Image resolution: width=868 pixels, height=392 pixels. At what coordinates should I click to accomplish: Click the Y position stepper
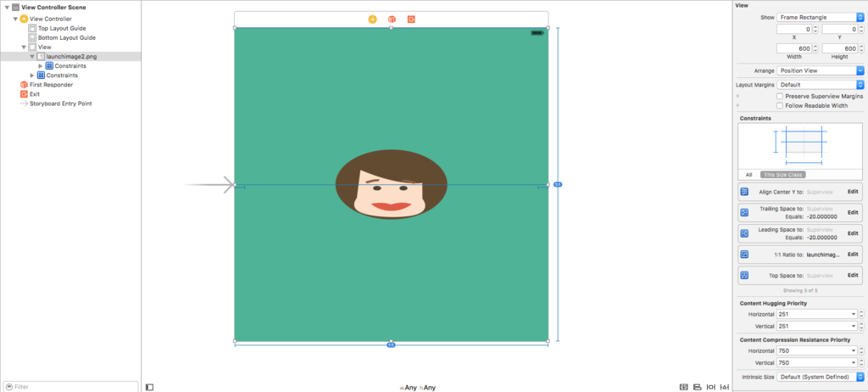[861, 29]
